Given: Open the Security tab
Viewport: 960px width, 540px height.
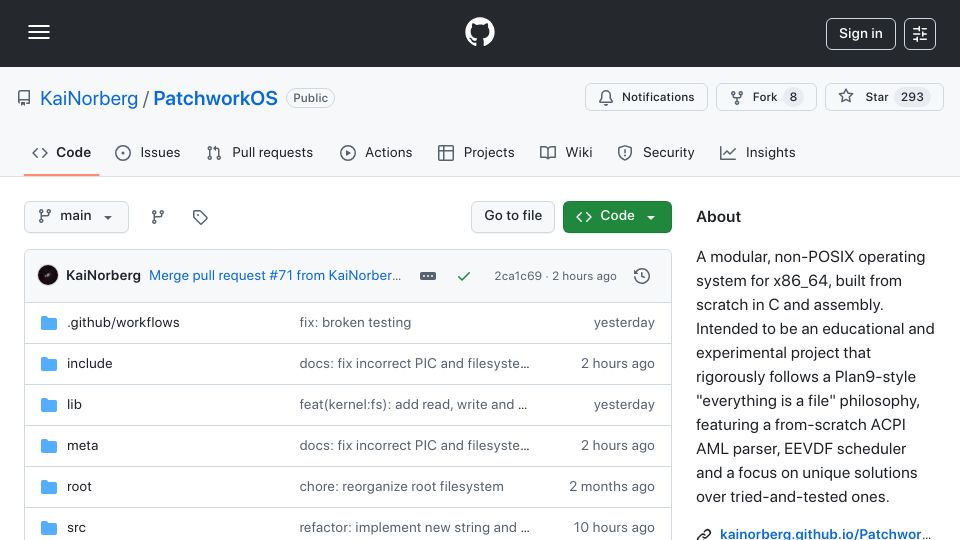Looking at the screenshot, I should [656, 152].
